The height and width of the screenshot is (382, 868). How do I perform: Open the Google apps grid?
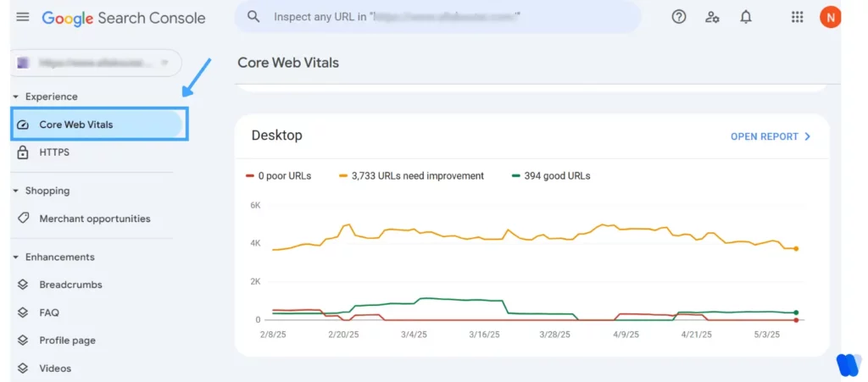(797, 17)
